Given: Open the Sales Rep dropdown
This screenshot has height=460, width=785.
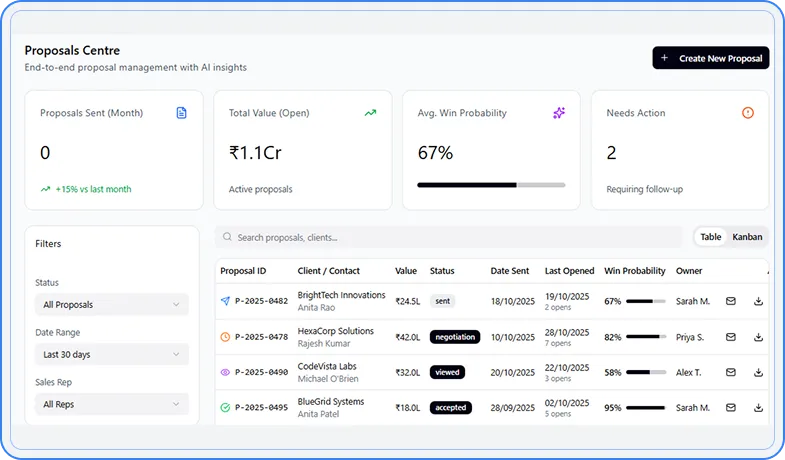Looking at the screenshot, I should tap(111, 404).
